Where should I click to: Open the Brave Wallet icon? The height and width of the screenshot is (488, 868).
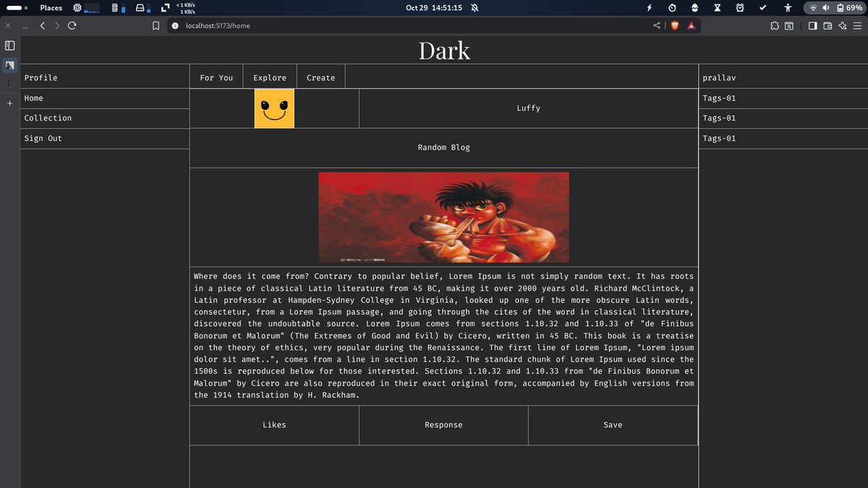[x=828, y=25]
